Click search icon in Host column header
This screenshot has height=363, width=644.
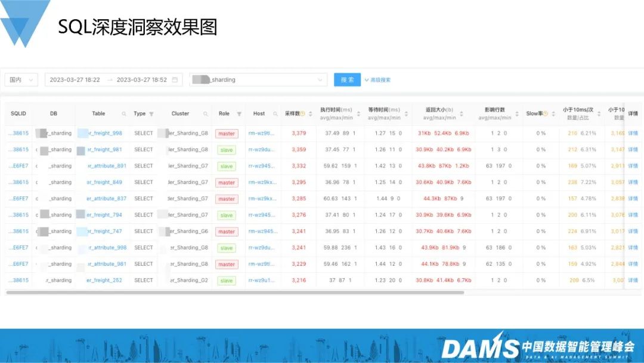(275, 114)
